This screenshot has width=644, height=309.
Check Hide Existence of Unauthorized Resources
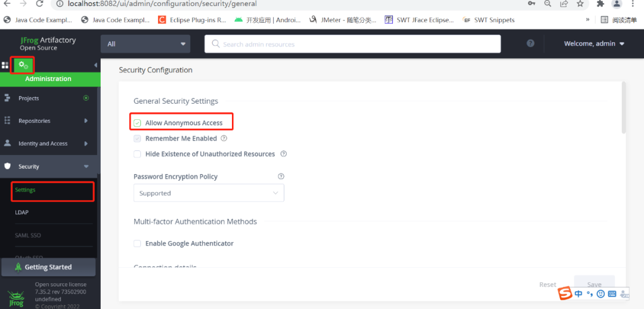tap(137, 154)
